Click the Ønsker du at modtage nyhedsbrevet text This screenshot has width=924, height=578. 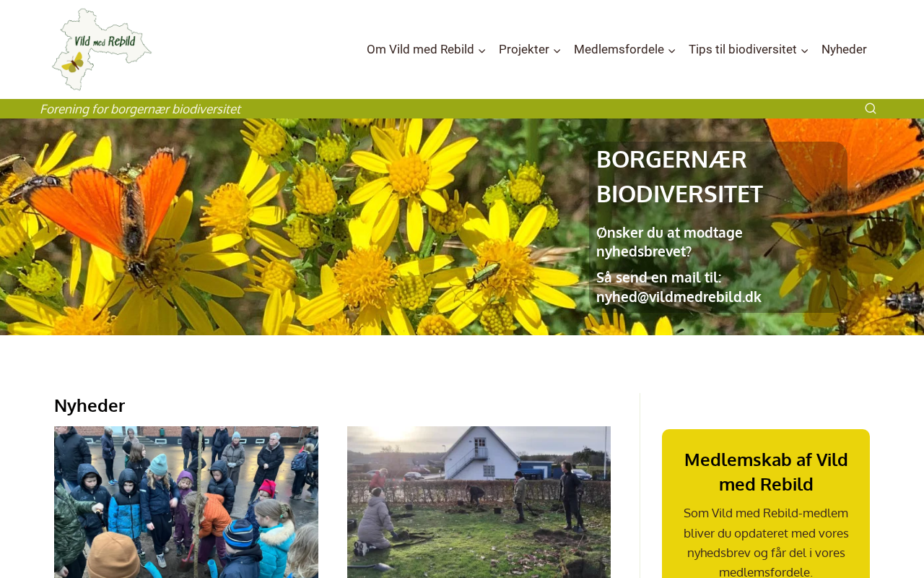pyautogui.click(x=669, y=242)
